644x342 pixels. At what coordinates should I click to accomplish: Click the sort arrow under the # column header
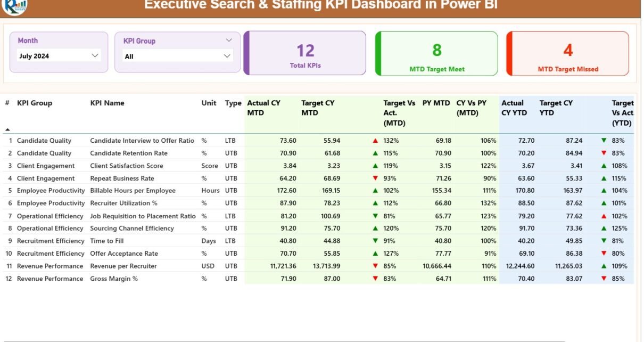tap(7, 129)
